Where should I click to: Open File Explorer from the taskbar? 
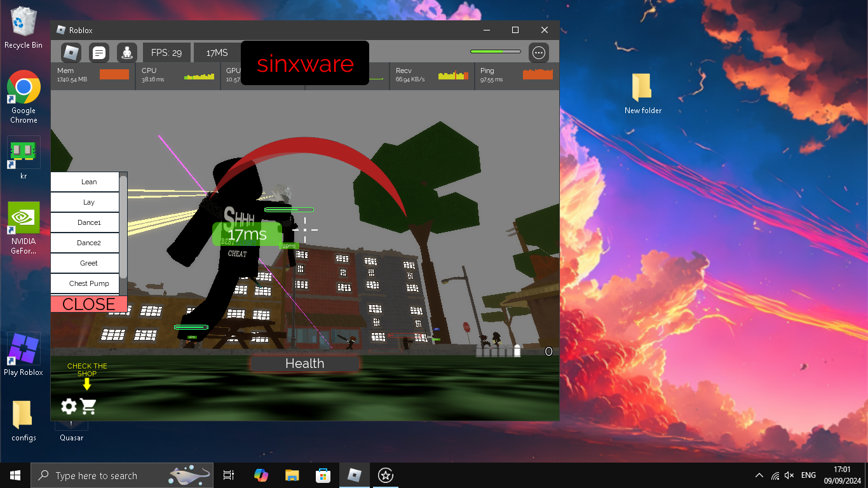(292, 475)
